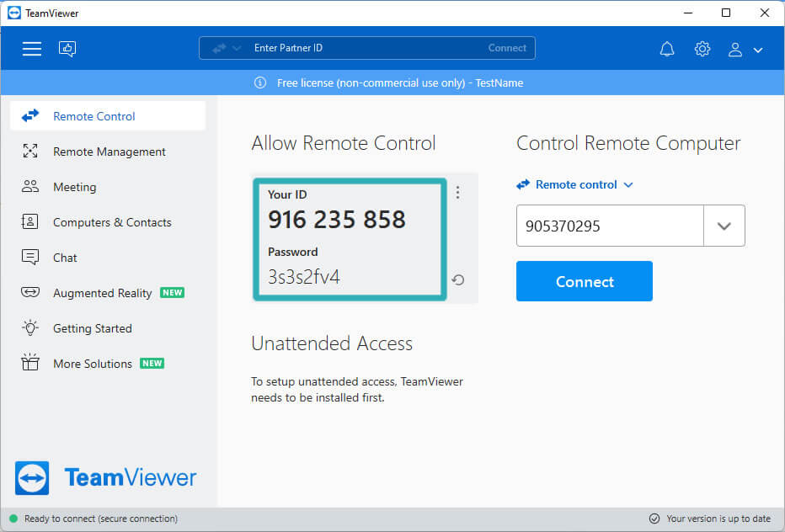Switch to the Remote Management tab
Image resolution: width=785 pixels, height=532 pixels.
point(108,152)
